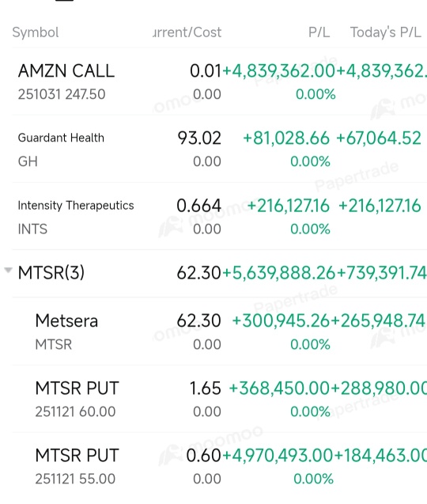Tap MTSR group P/L +5,639,888.26
The height and width of the screenshot is (504, 427).
pos(278,273)
